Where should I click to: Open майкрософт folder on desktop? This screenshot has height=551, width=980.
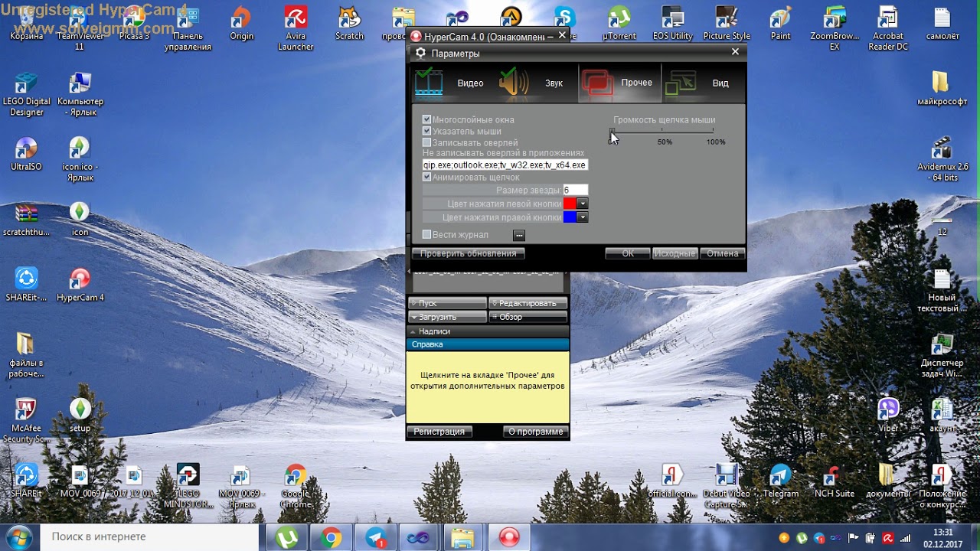pos(942,88)
